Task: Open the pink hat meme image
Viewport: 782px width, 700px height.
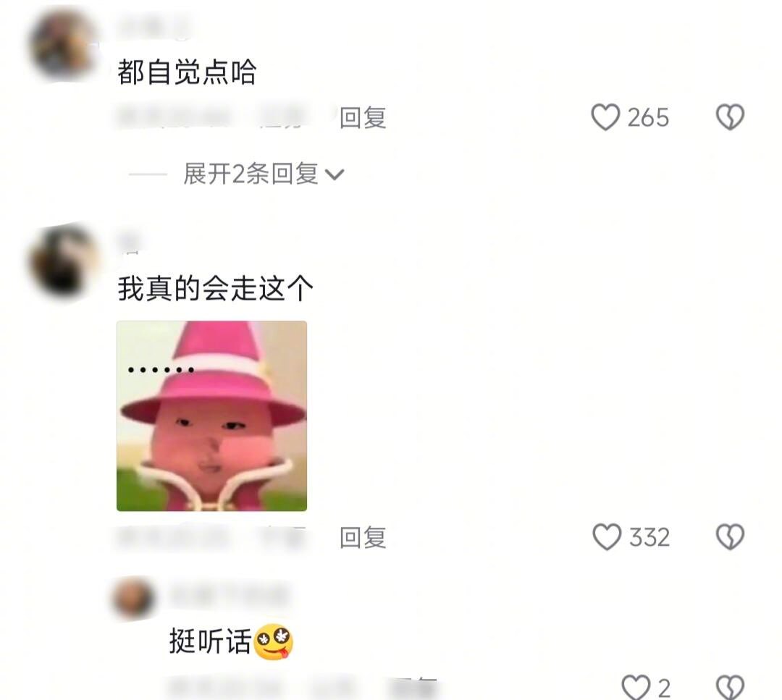Action: pyautogui.click(x=211, y=416)
